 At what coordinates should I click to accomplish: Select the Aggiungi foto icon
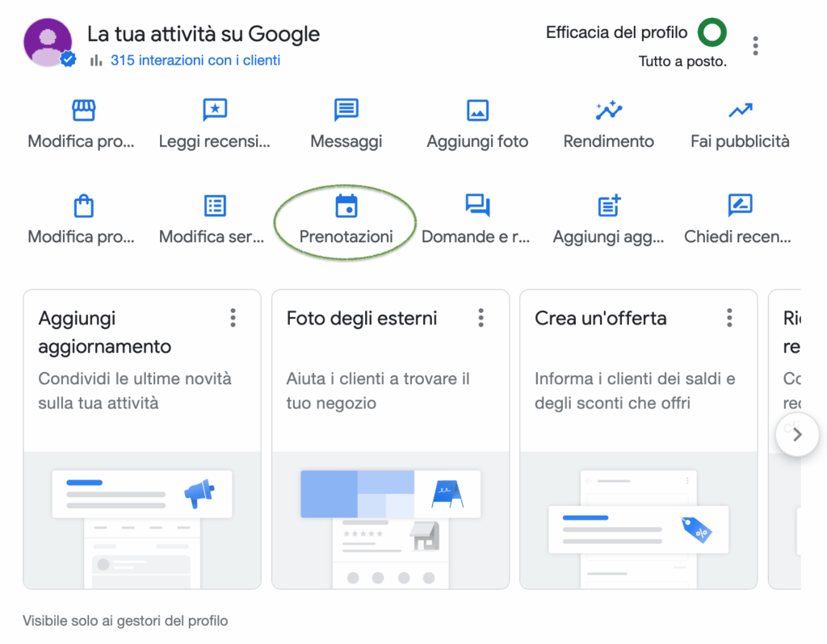pos(477,111)
